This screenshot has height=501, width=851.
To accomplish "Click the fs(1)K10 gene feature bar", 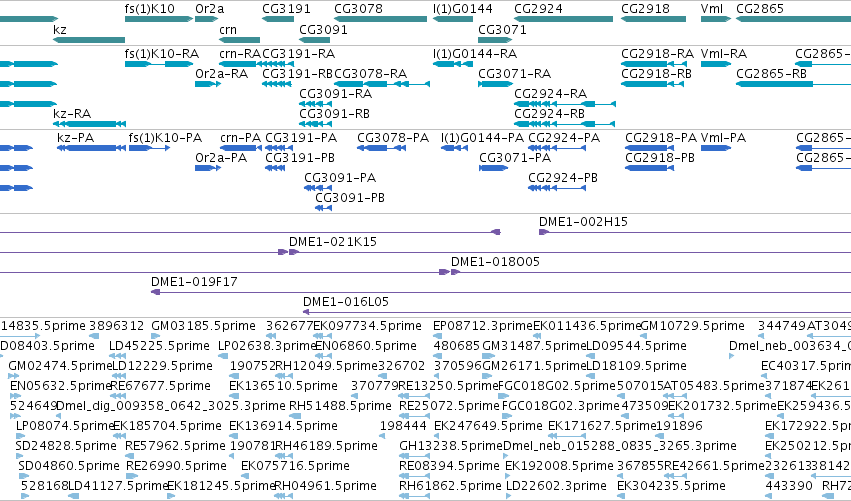I will coord(158,19).
